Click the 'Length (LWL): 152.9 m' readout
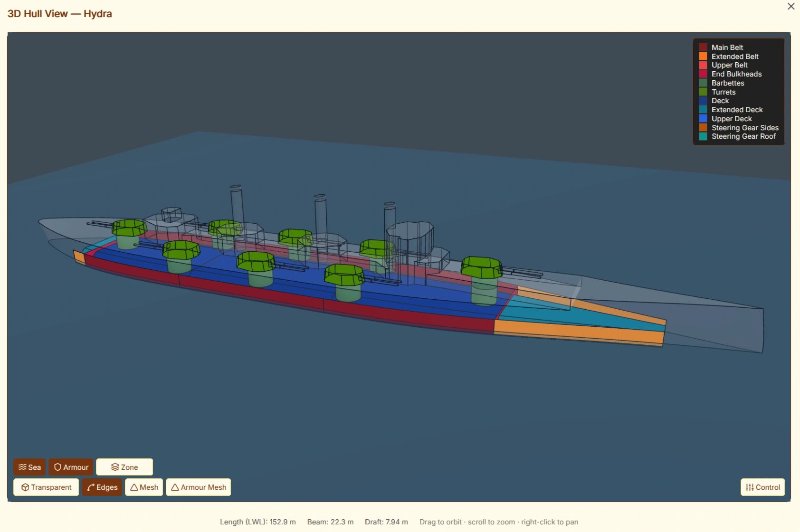Viewport: 800px width, 532px height. tap(258, 522)
